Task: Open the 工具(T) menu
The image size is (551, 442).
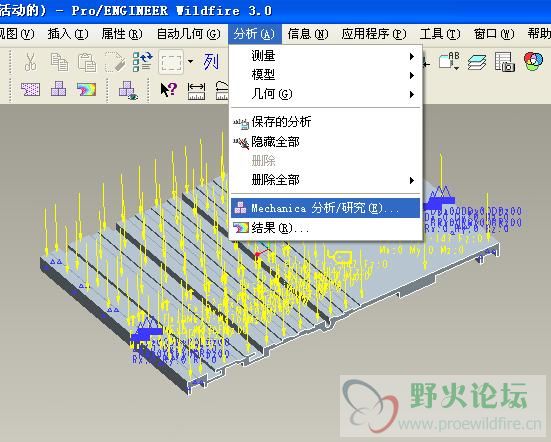Action: click(440, 34)
